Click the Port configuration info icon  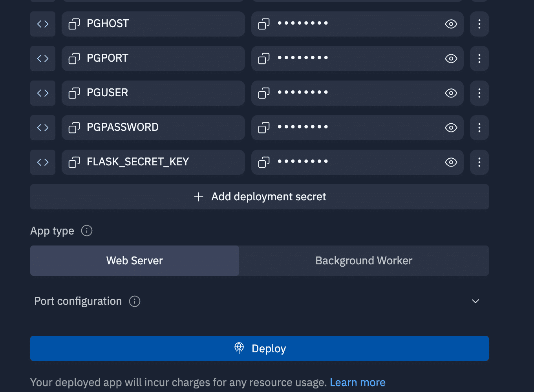point(135,301)
